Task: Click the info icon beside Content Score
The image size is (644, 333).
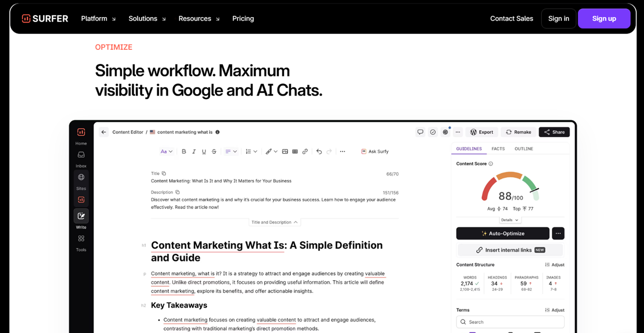Action: 491,164
